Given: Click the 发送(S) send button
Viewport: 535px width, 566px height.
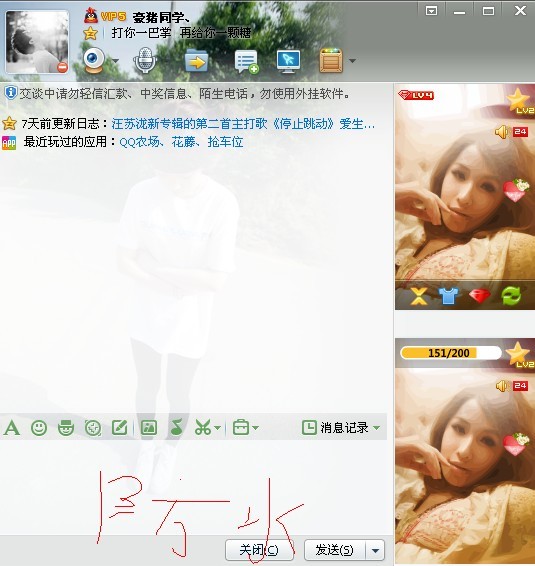Looking at the screenshot, I should coord(335,550).
